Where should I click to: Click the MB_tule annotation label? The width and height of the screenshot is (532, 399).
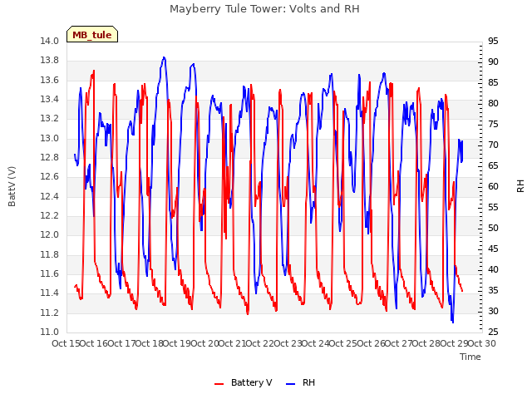[92, 35]
